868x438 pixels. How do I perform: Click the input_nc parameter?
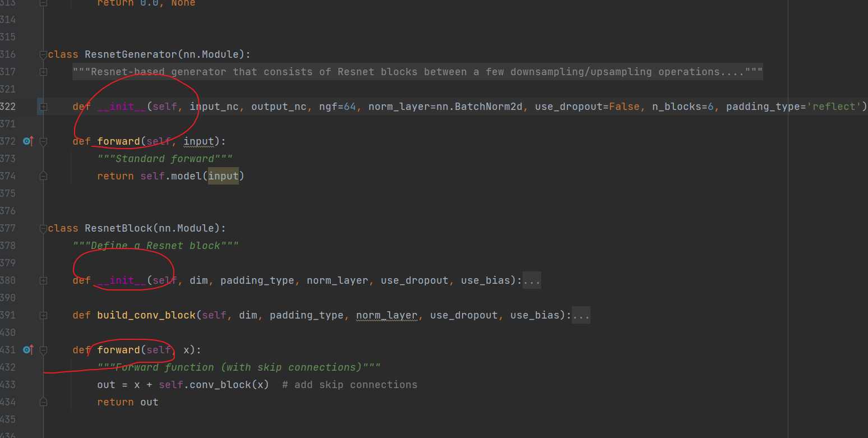[x=214, y=107]
